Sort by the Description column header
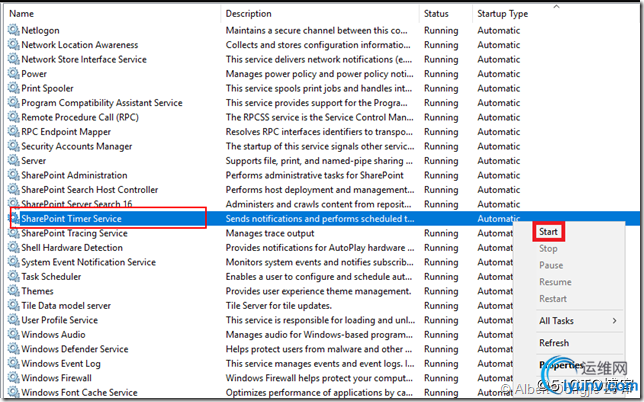This screenshot has height=402, width=644. [248, 14]
